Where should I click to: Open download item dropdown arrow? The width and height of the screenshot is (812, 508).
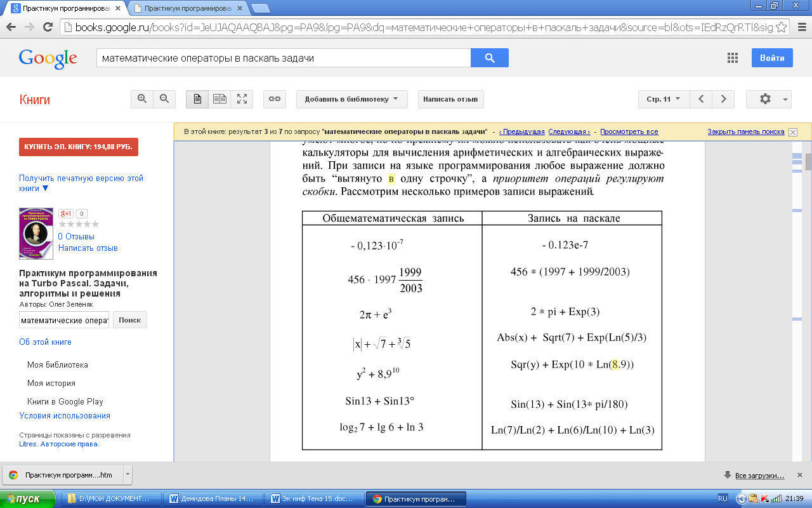[128, 474]
